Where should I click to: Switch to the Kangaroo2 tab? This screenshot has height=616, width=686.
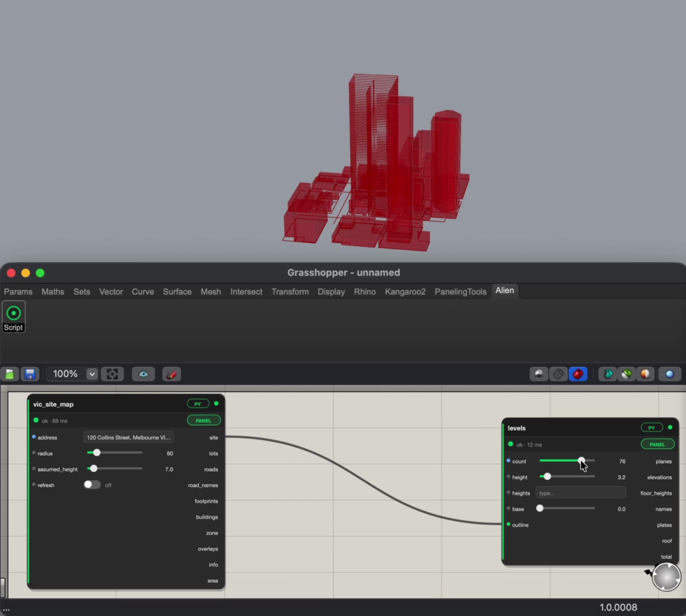click(x=405, y=292)
